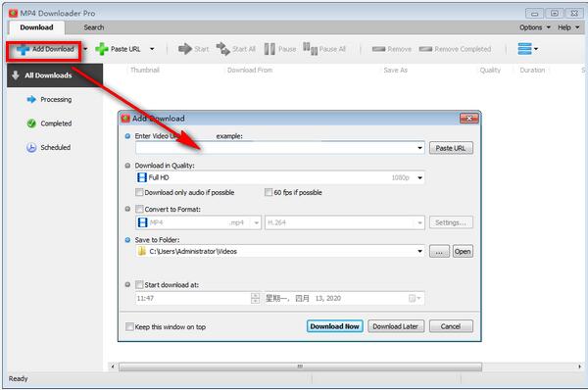Open the Paste URL arrow menu
The image size is (588, 390).
(152, 49)
